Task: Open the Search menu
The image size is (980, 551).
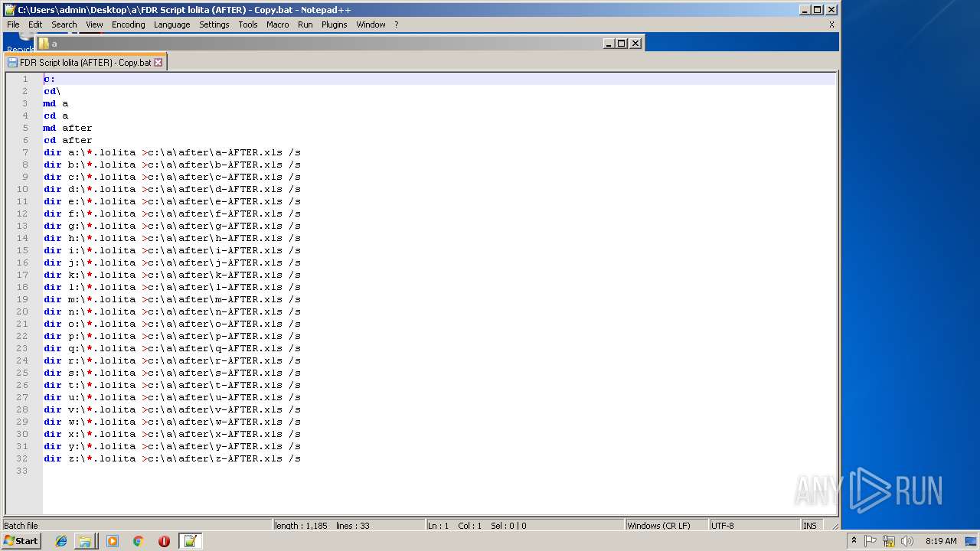Action: (x=64, y=24)
